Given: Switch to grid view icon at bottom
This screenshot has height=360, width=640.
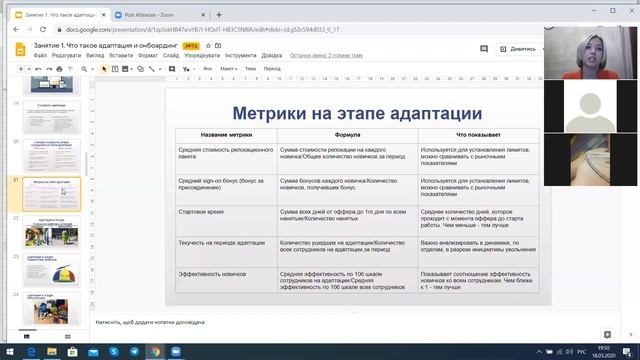Looking at the screenshot, I should 68,336.
